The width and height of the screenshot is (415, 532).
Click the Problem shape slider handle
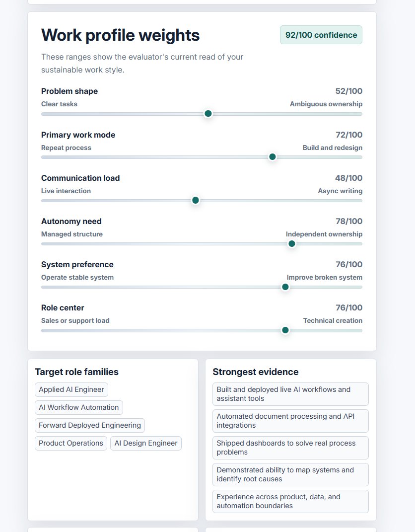(208, 114)
